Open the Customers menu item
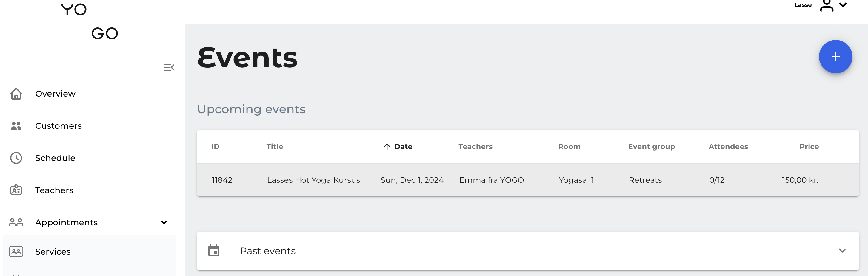This screenshot has width=868, height=276. 58,126
